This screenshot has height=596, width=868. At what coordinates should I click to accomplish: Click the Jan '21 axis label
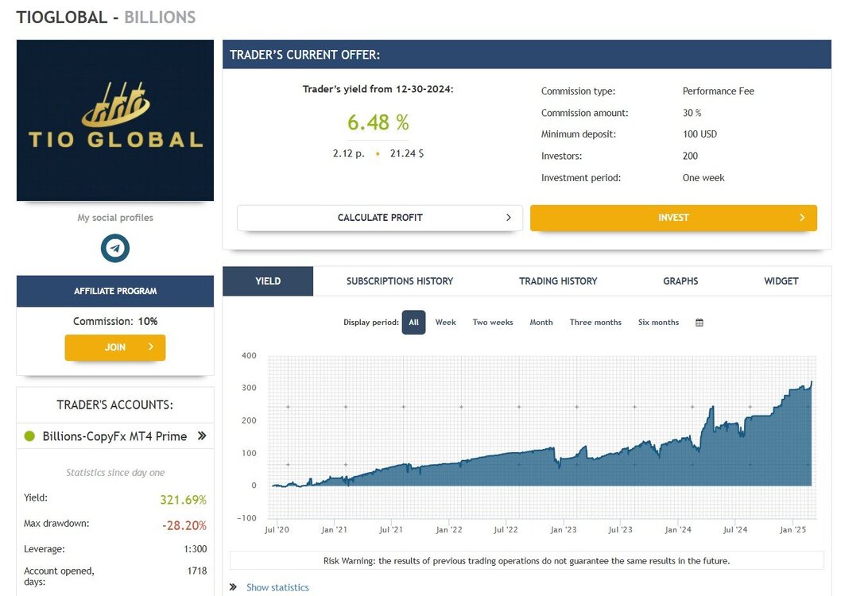335,529
